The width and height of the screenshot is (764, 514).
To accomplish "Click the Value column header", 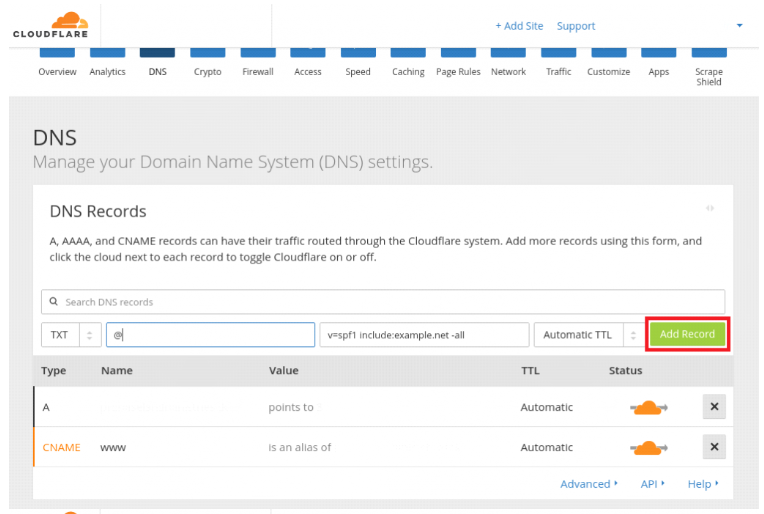I will click(284, 371).
